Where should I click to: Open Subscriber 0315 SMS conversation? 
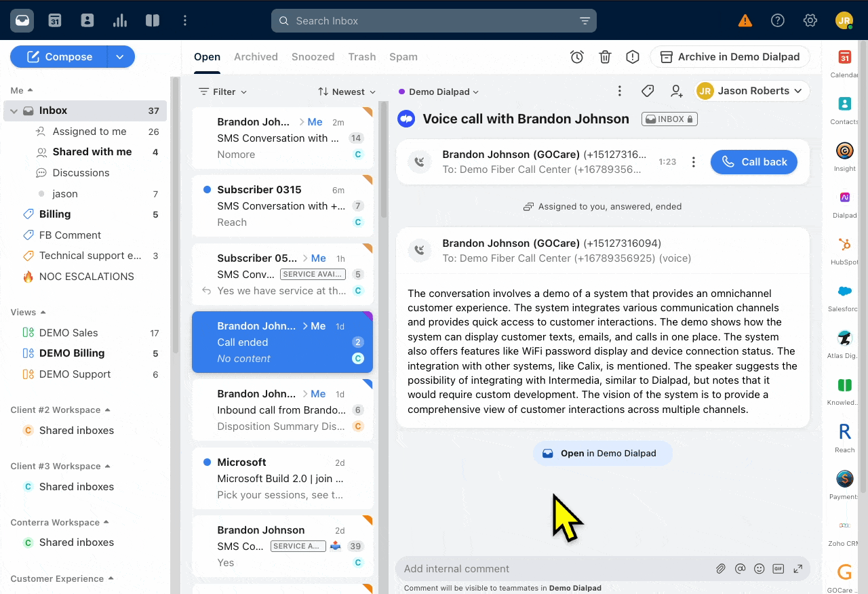(283, 205)
